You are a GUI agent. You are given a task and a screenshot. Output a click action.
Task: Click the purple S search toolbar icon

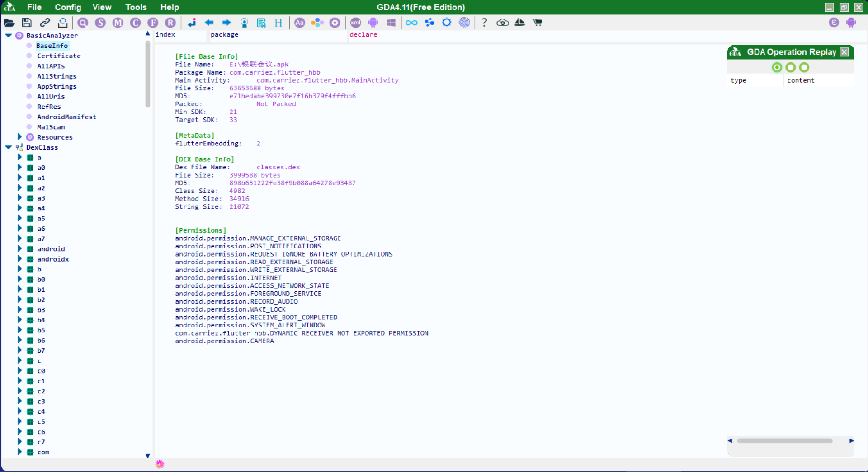click(x=100, y=23)
